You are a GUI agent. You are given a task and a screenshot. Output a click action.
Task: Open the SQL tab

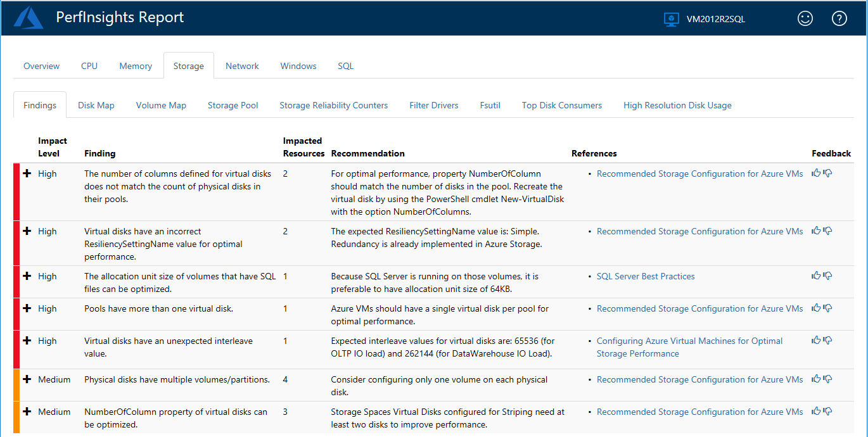(x=345, y=66)
